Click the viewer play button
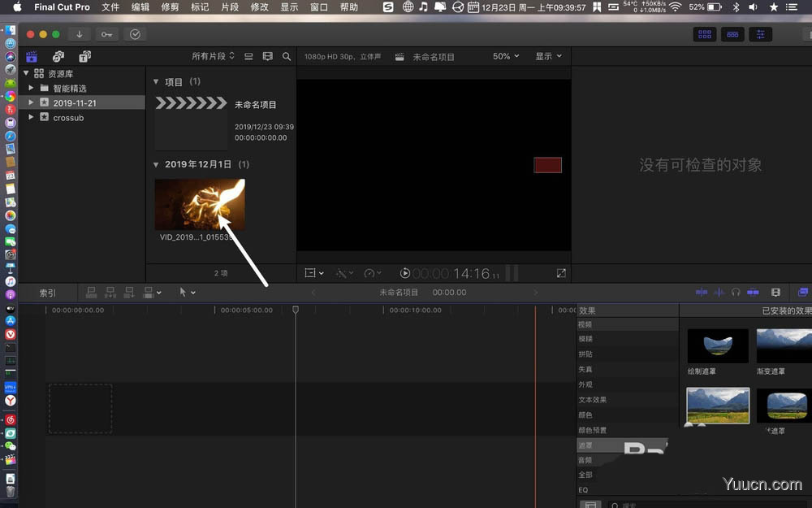Screen dimensions: 812x508 click(x=405, y=272)
